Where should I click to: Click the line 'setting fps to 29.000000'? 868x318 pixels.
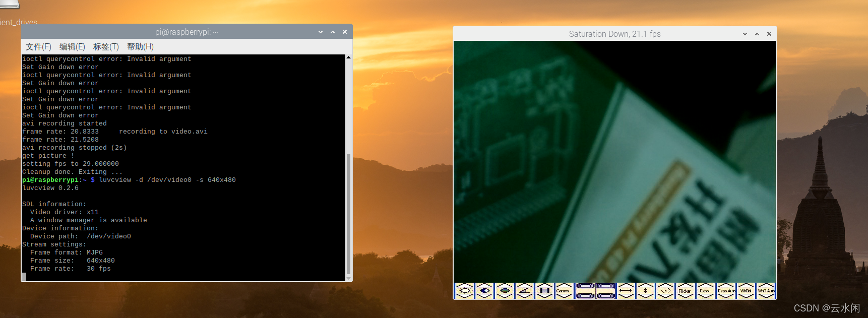tap(71, 164)
